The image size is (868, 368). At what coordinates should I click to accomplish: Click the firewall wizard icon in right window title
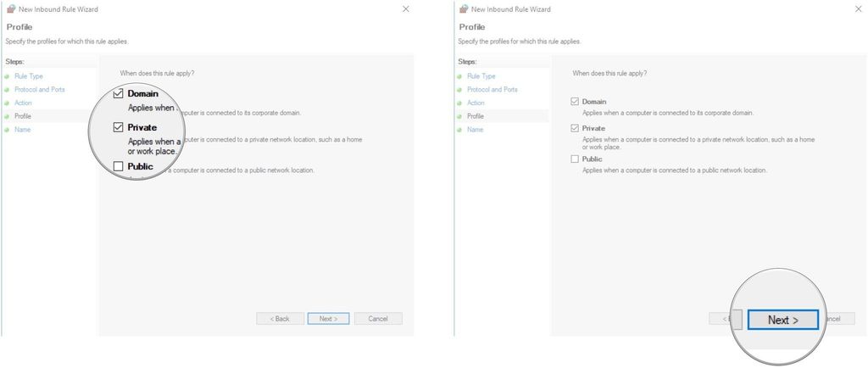[464, 9]
